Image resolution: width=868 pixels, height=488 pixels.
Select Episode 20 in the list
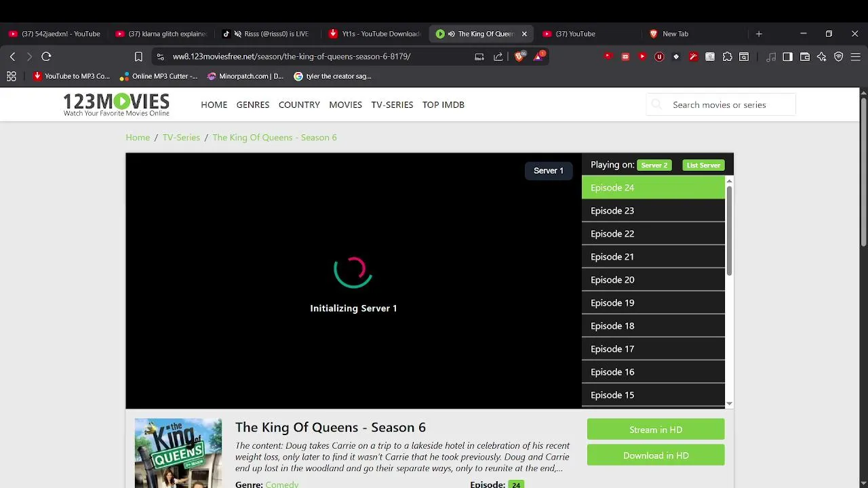(x=653, y=280)
